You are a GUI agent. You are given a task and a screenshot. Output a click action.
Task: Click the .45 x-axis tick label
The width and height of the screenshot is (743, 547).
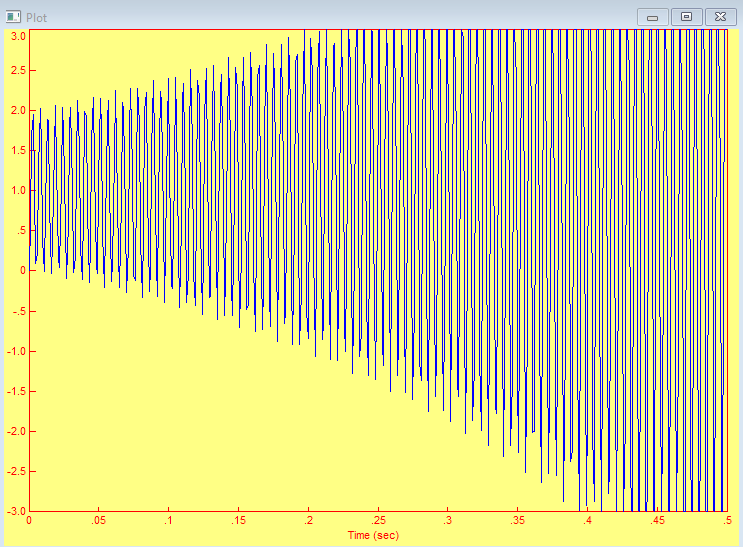pyautogui.click(x=657, y=521)
